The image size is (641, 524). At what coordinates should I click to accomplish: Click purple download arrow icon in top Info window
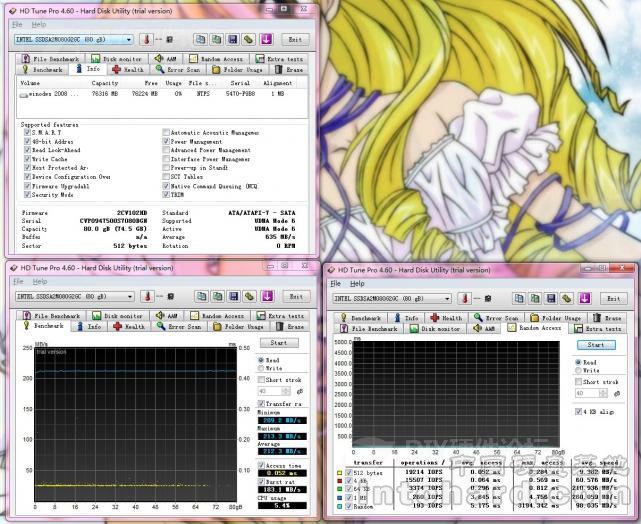coord(266,39)
